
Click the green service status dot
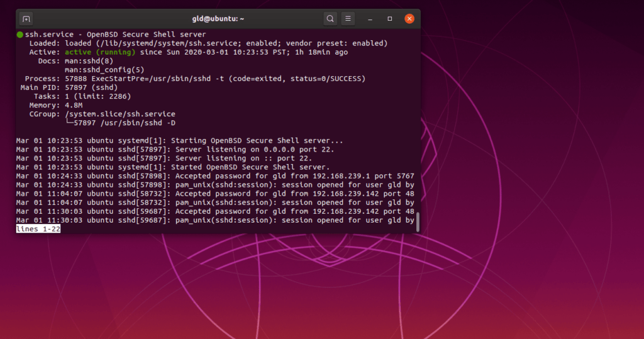pyautogui.click(x=19, y=35)
